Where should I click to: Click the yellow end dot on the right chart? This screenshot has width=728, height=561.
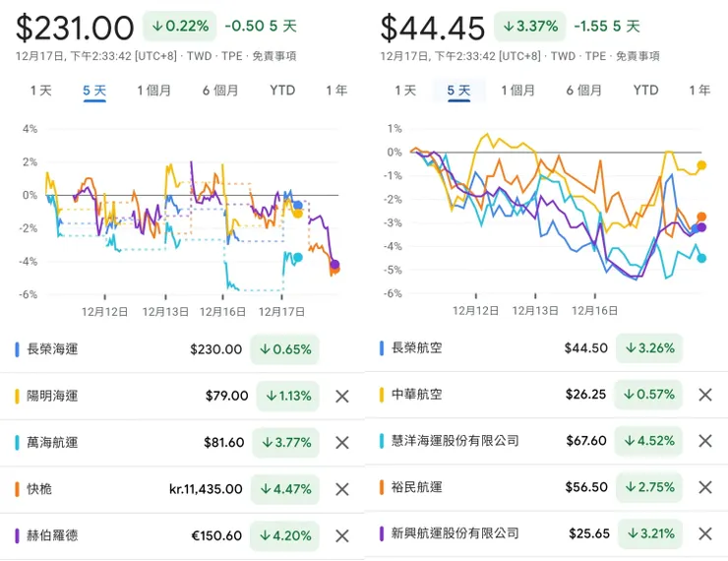tap(701, 165)
